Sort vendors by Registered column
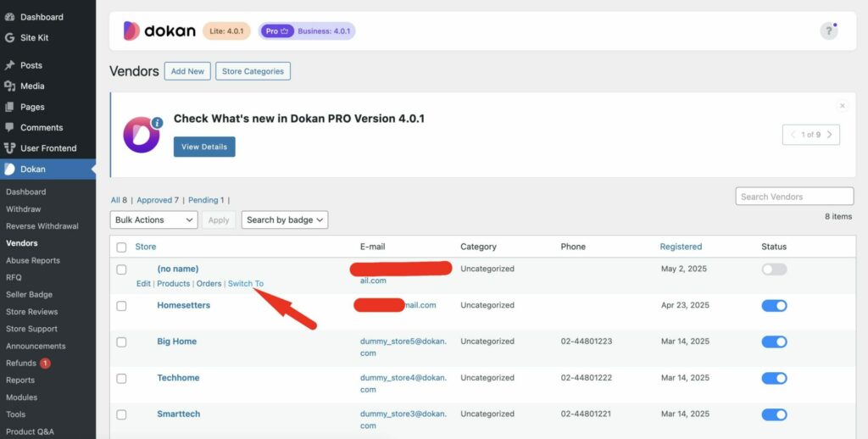The height and width of the screenshot is (439, 868). pos(681,247)
